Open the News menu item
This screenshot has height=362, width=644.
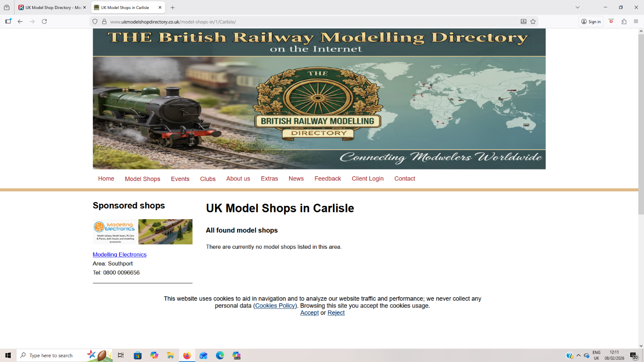coord(296,178)
